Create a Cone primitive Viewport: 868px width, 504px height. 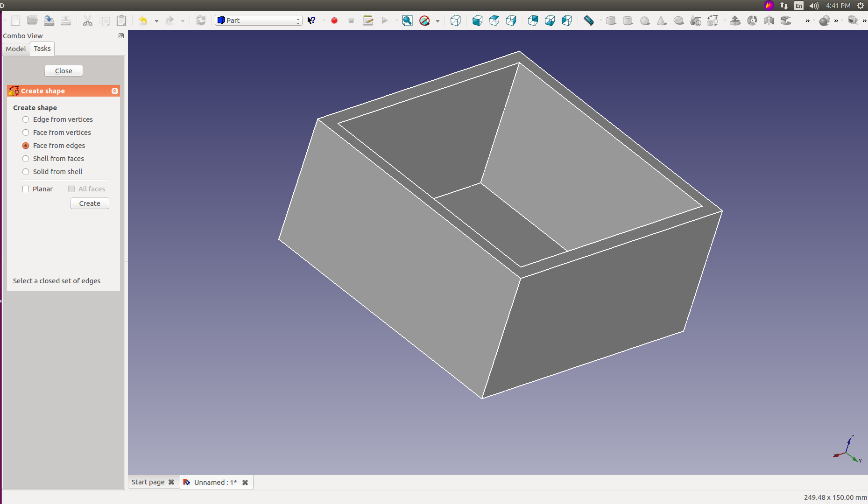(x=662, y=21)
